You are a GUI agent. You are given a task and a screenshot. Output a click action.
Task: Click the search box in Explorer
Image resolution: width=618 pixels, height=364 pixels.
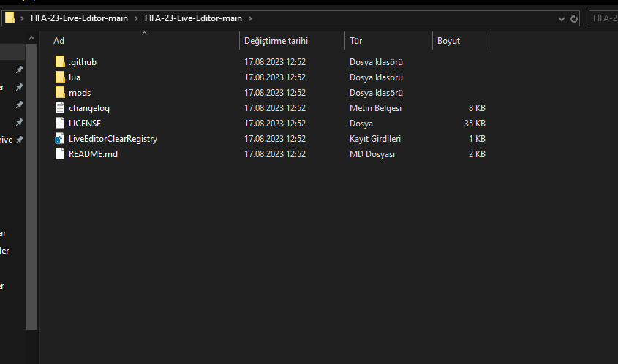(x=603, y=18)
